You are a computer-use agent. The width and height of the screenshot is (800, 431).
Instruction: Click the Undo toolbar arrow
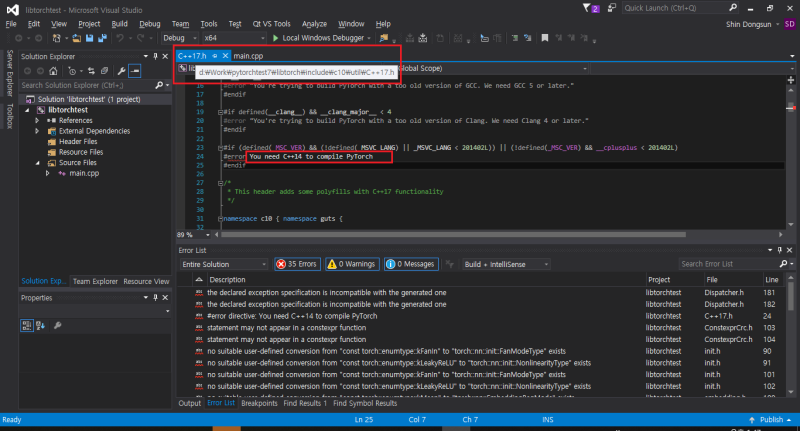pyautogui.click(x=119, y=38)
